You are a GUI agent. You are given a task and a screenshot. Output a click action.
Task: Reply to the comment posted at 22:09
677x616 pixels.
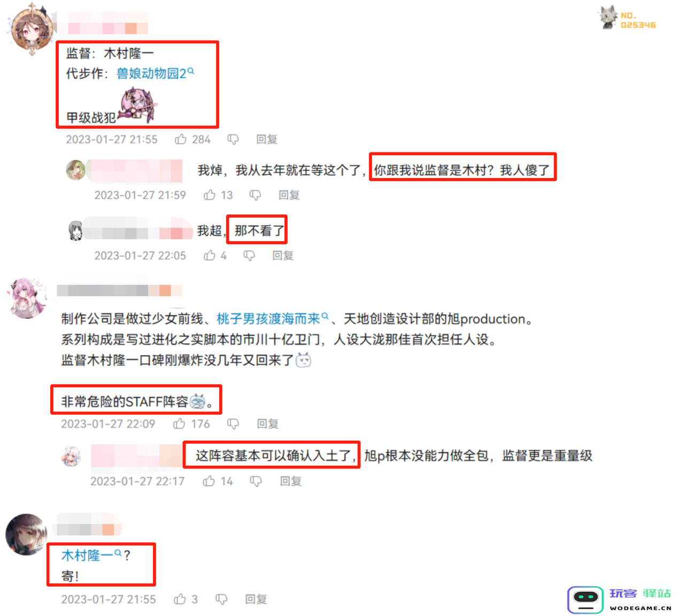(268, 423)
